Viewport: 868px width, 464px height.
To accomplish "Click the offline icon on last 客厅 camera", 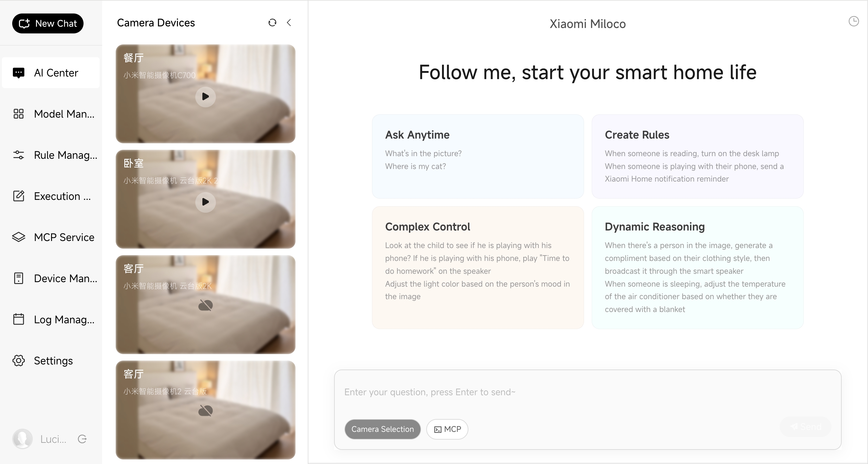I will click(205, 410).
